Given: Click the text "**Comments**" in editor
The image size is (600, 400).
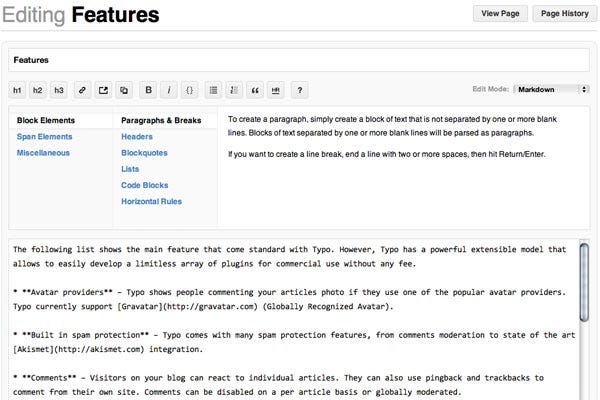Looking at the screenshot, I should coord(49,378).
